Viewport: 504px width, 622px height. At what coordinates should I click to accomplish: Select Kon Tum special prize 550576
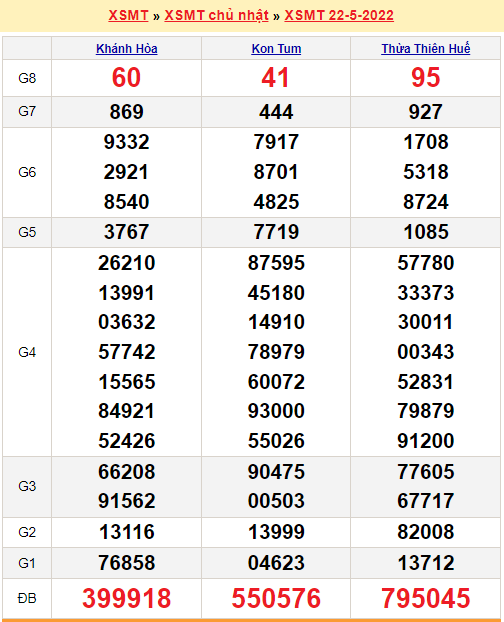[x=276, y=598]
